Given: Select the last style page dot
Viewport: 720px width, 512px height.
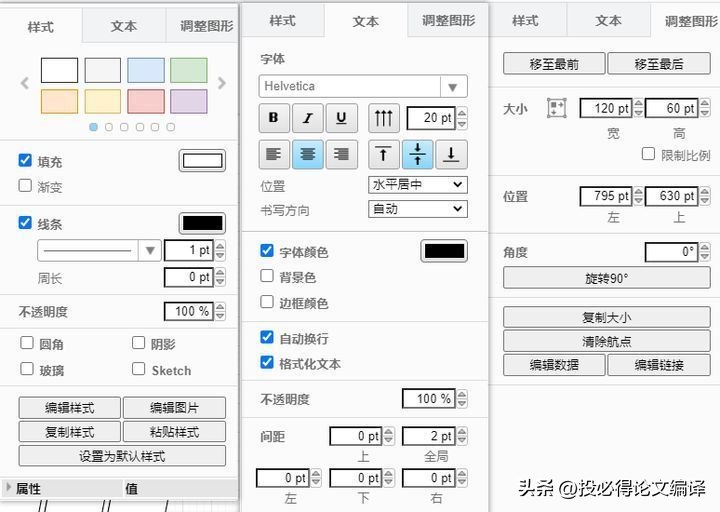Looking at the screenshot, I should point(170,127).
